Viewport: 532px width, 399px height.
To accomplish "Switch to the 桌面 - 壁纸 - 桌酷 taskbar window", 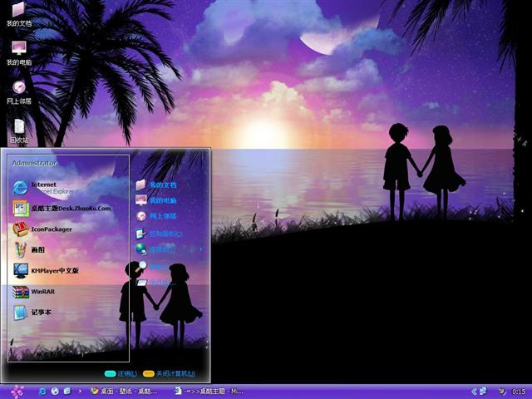I will coord(124,392).
